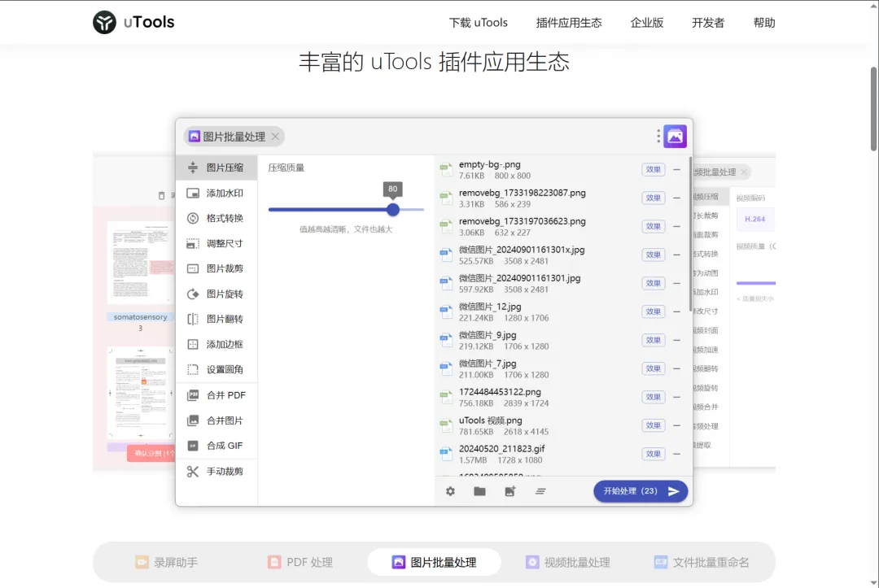Click the list sort icon
The image size is (879, 588).
click(540, 491)
